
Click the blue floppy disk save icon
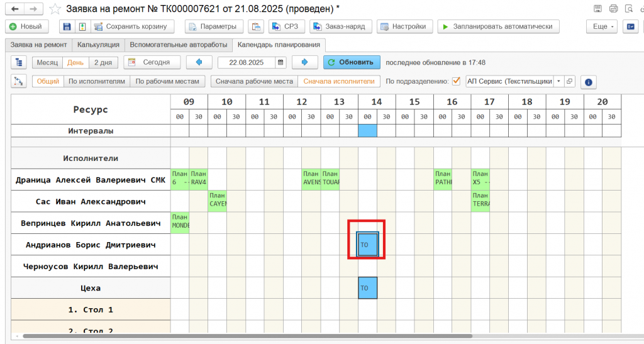point(66,26)
